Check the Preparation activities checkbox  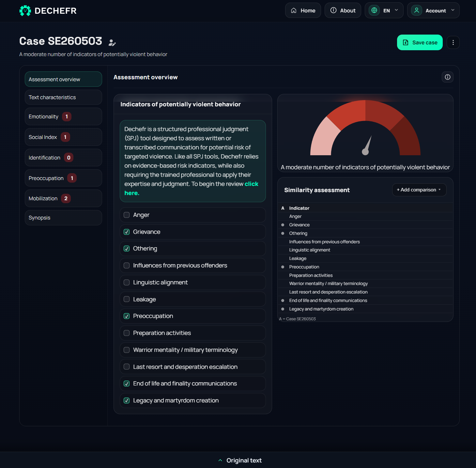[127, 333]
